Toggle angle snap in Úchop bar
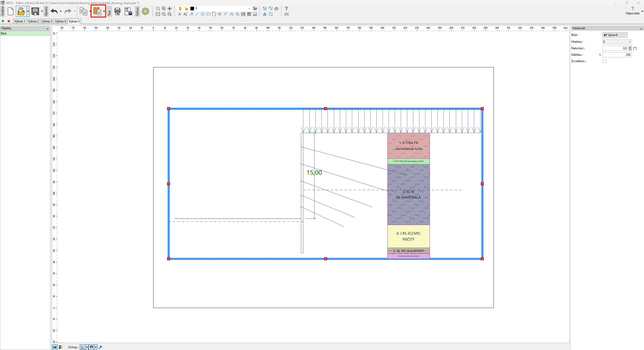644x350 pixels. [83, 347]
